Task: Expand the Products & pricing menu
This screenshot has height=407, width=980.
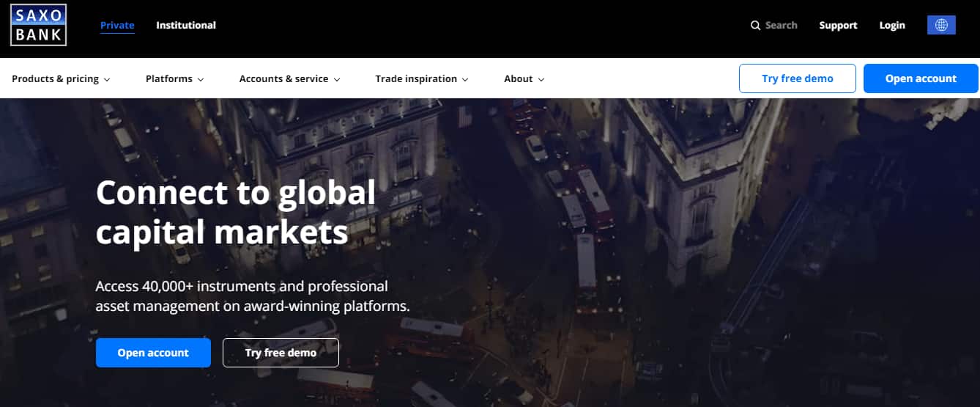Action: pos(61,78)
